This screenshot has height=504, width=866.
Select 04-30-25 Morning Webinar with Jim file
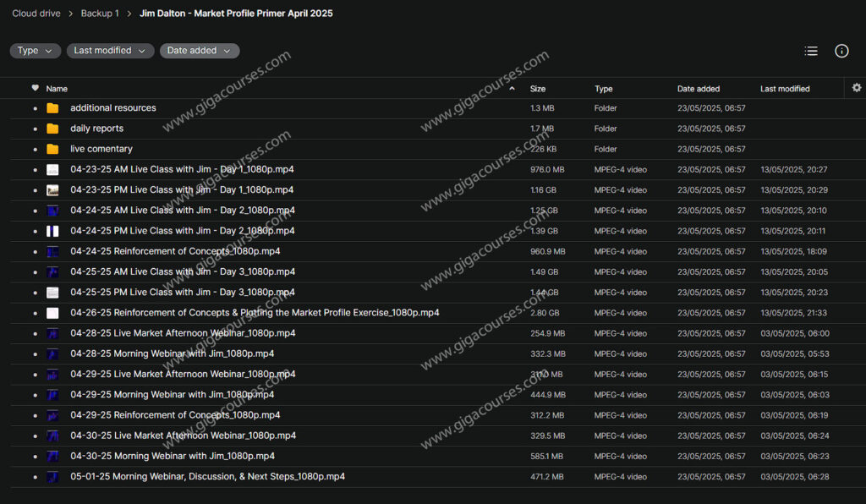[x=172, y=457]
